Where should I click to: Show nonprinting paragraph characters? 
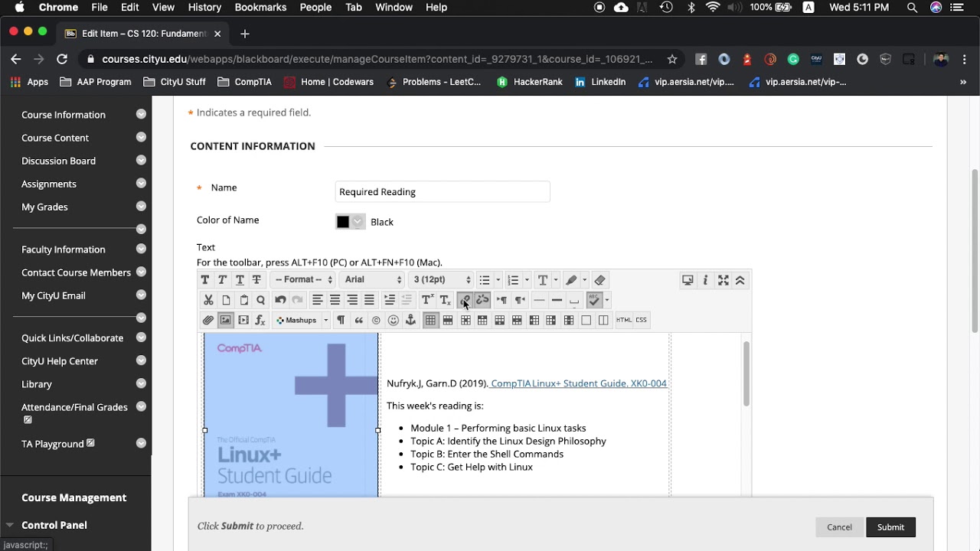[341, 320]
